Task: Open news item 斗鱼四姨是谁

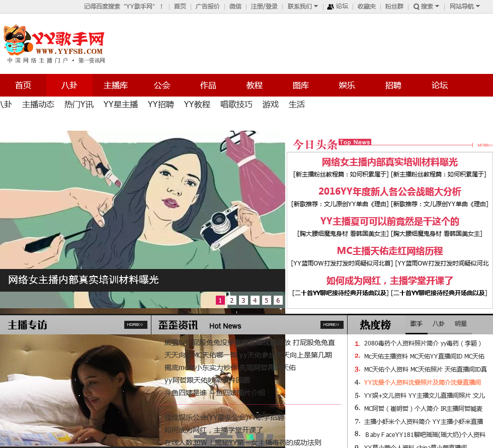Action: pos(215,393)
